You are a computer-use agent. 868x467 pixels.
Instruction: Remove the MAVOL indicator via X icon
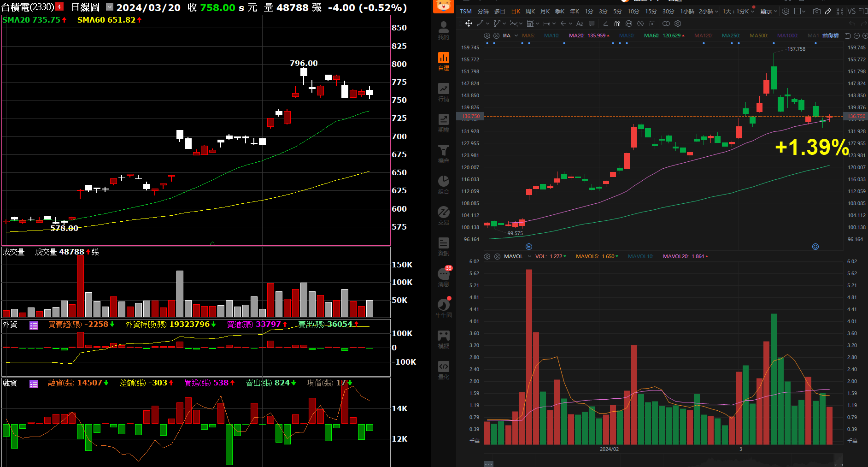coord(497,256)
